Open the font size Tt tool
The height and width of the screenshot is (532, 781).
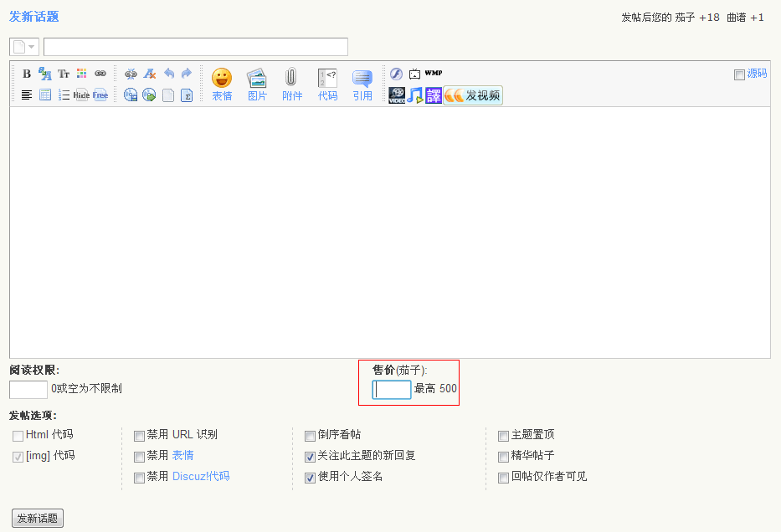(64, 74)
